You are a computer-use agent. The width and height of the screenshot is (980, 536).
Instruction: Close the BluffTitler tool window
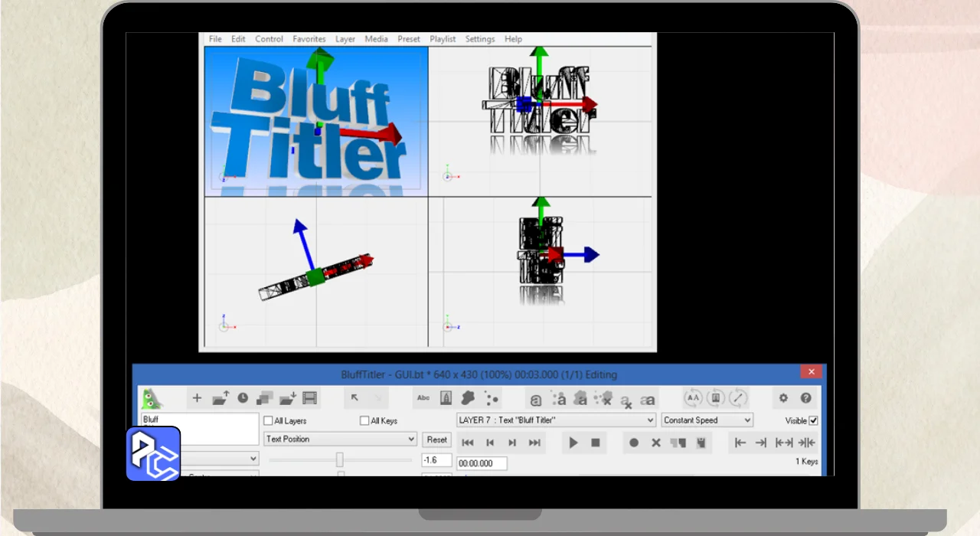tap(811, 371)
